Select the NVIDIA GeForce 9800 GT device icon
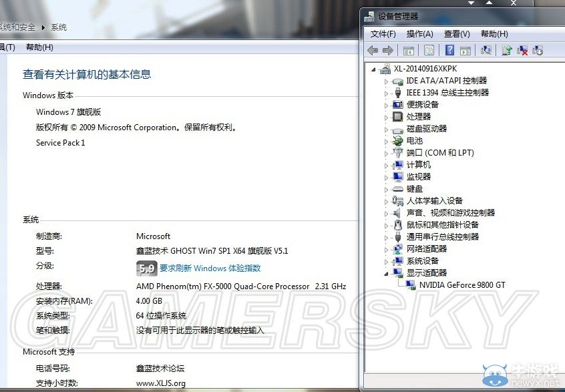 [x=411, y=286]
